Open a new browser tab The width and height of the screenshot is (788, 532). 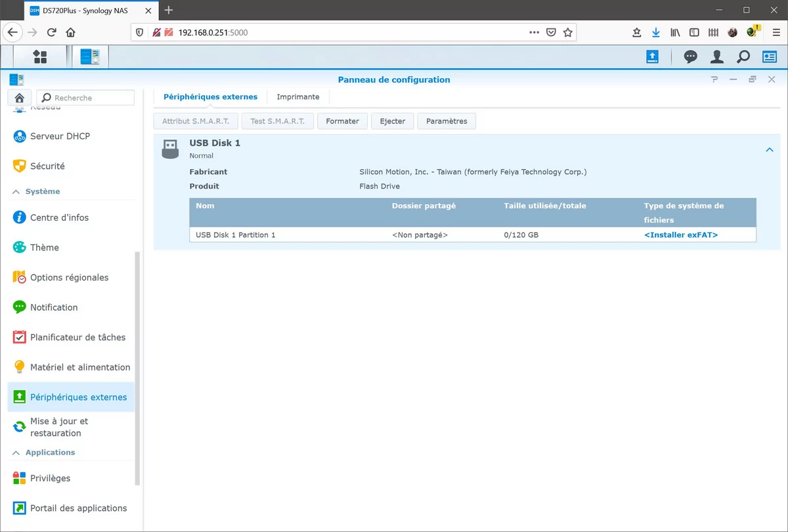[x=169, y=10]
